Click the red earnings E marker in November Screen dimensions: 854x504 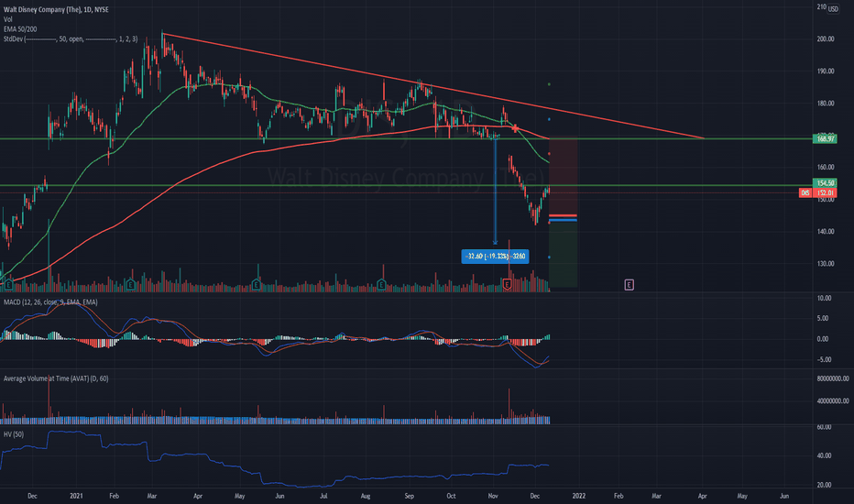click(x=507, y=284)
